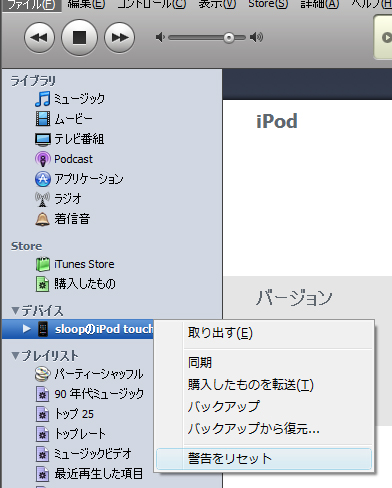Select the テレビ番組 library label
392x488 pixels.
79,139
